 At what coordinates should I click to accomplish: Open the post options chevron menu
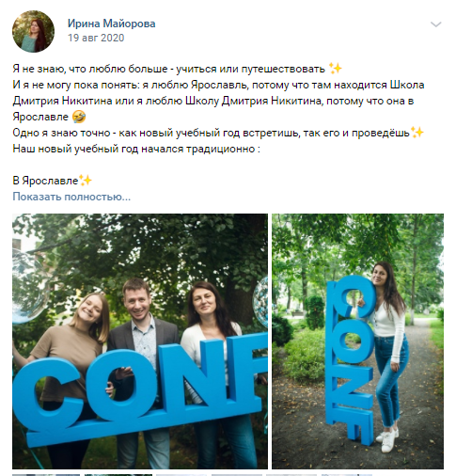coord(436,24)
